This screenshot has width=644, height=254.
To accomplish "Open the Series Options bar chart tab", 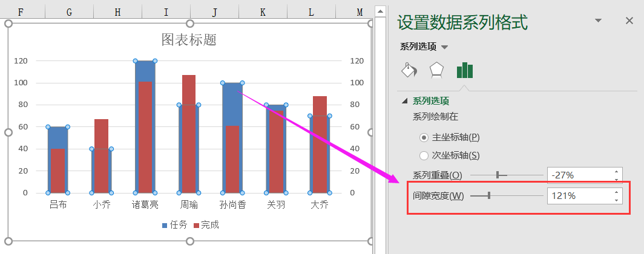I will click(464, 70).
